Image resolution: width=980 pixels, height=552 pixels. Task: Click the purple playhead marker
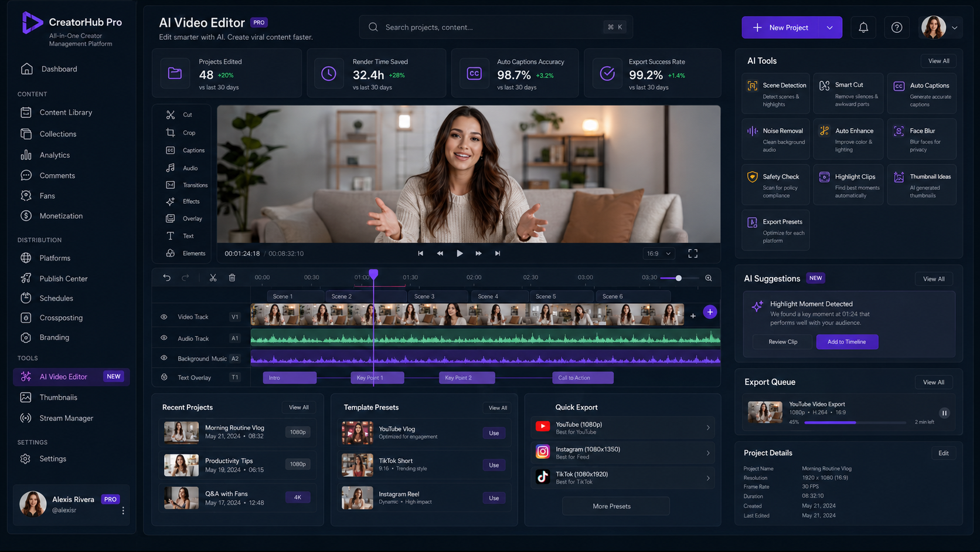click(373, 274)
